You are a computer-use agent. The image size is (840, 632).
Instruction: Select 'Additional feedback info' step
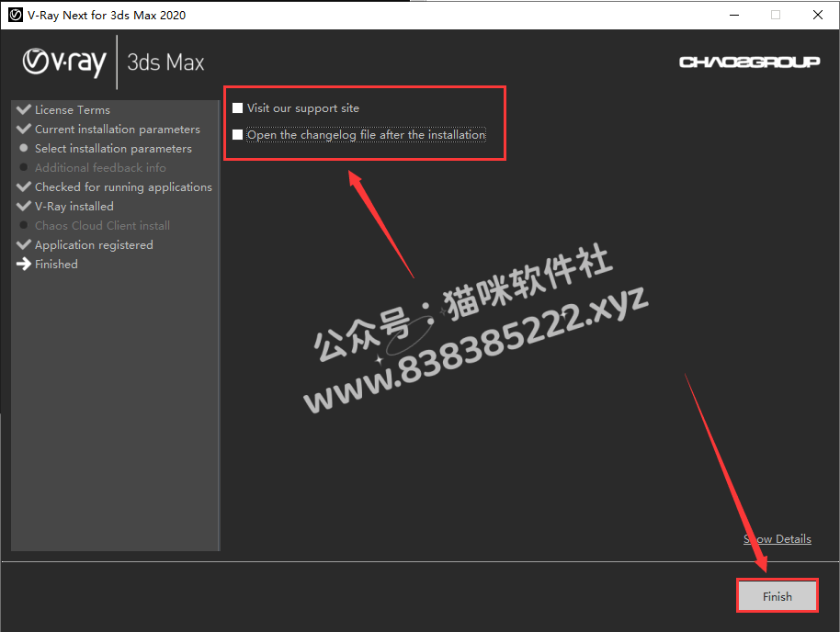[x=100, y=167]
